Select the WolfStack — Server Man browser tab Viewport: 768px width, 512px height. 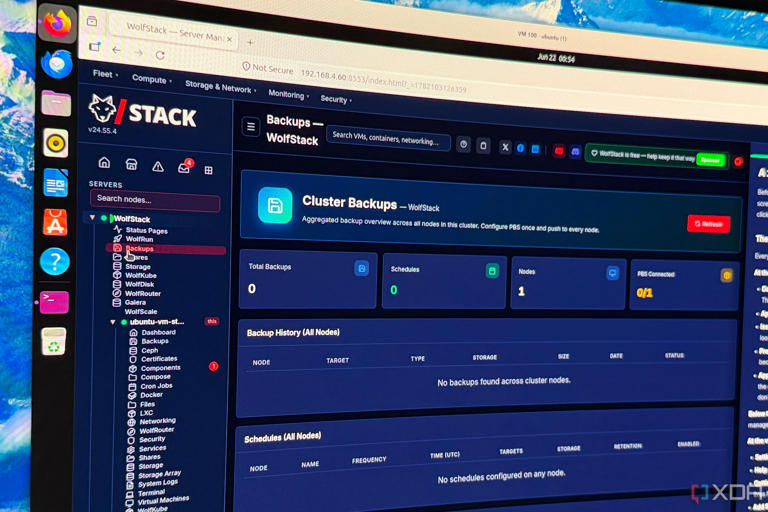pos(174,32)
